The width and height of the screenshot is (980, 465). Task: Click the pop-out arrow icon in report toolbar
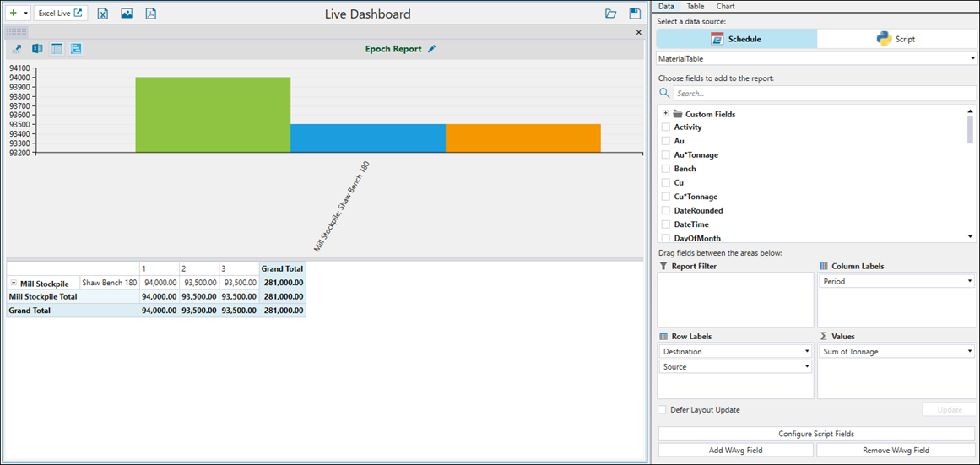pyautogui.click(x=17, y=49)
